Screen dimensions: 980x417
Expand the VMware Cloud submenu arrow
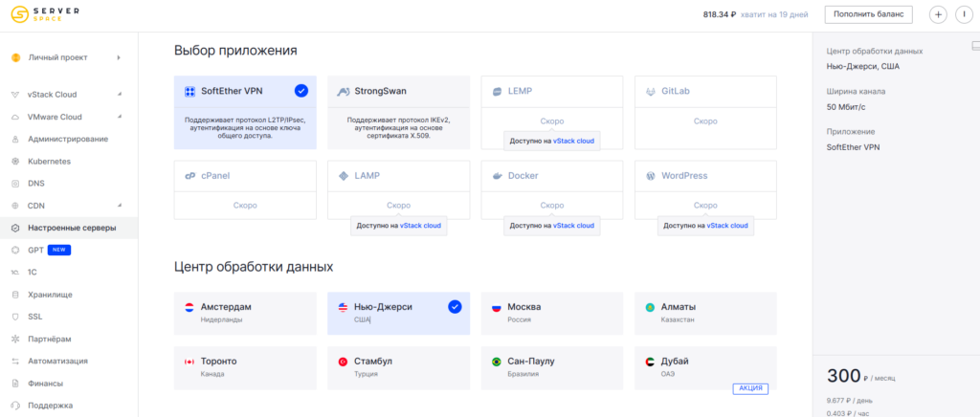[119, 117]
